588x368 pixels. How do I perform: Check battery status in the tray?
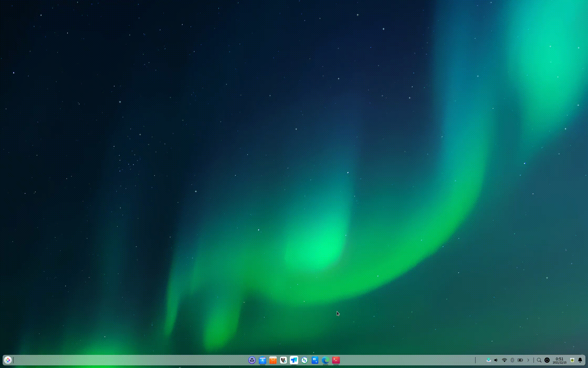pyautogui.click(x=520, y=360)
